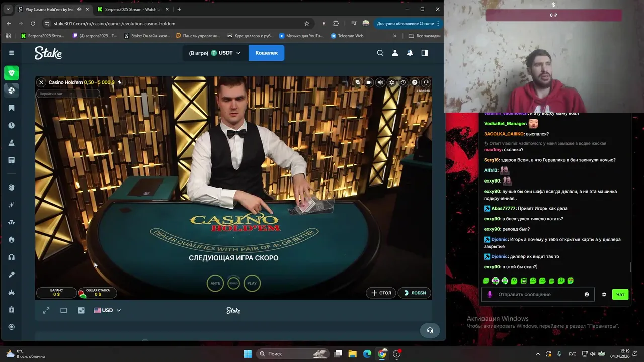
Task: Open the microphone game shows sidebar icon
Action: coord(11,275)
